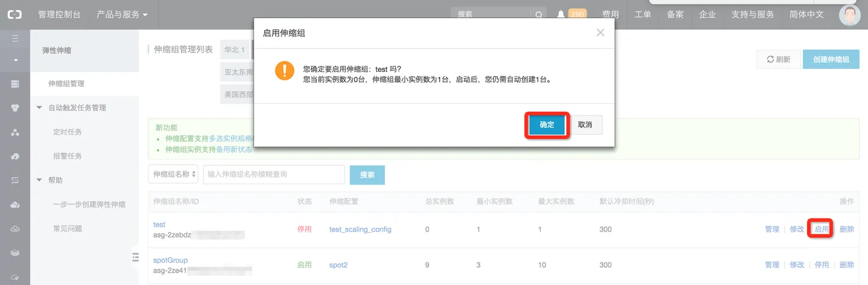Open 支持与服务 menu
The height and width of the screenshot is (285, 868).
[753, 14]
